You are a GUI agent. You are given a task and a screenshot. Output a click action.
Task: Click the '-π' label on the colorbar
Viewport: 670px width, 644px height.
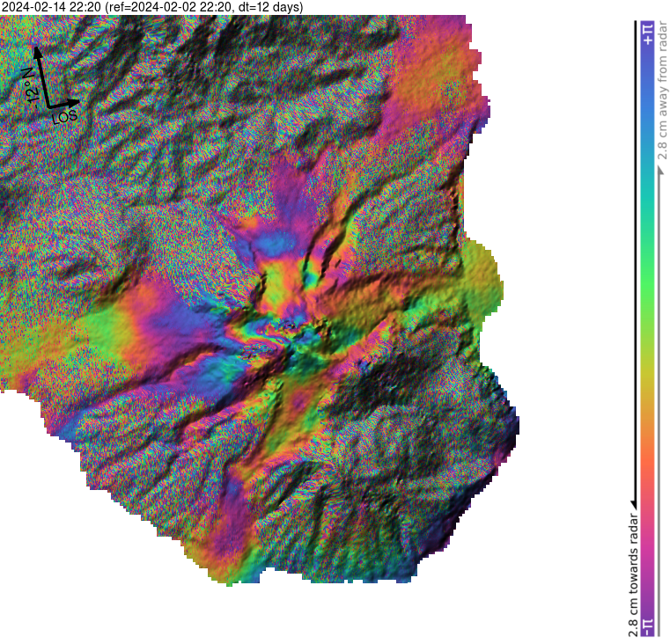click(x=648, y=627)
